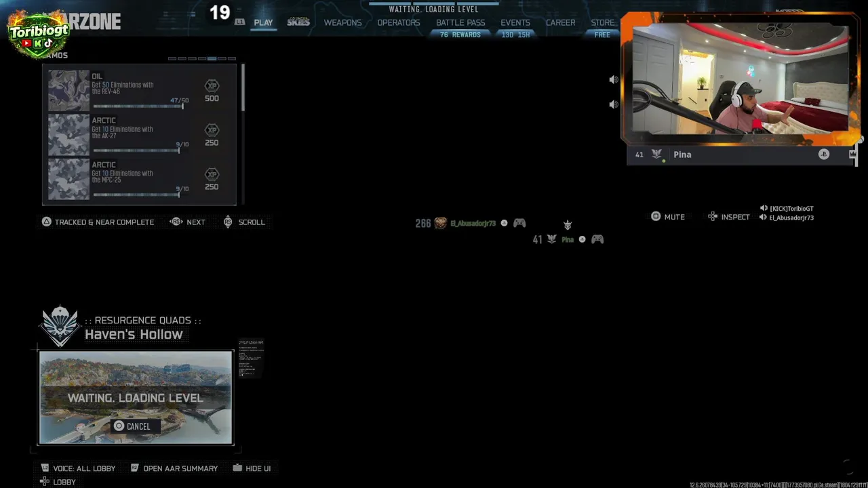Click the AK-27 9/10 progress bar
This screenshot has width=868, height=488.
[x=136, y=150]
